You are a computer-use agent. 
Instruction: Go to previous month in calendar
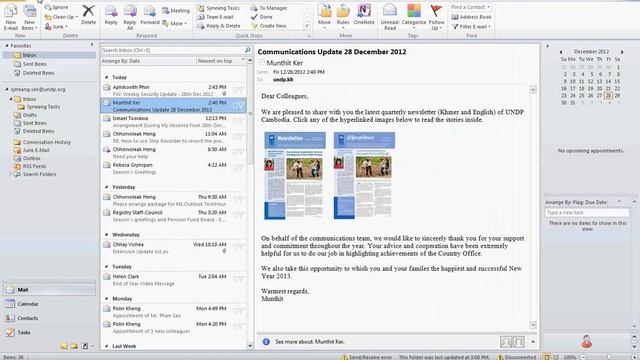[561, 52]
